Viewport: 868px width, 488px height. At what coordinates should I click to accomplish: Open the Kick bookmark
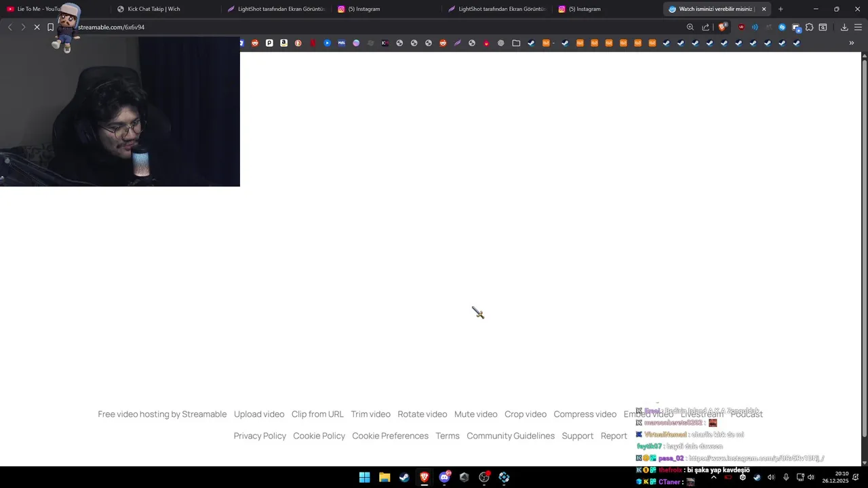[384, 43]
